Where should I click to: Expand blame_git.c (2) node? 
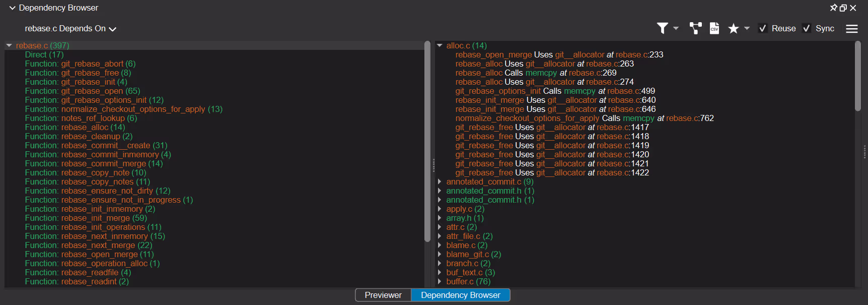pyautogui.click(x=440, y=254)
